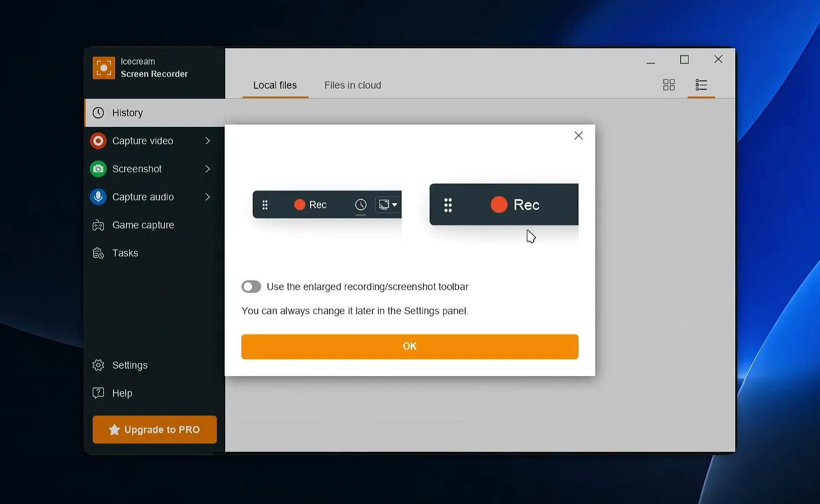Click the star icon on Upgrade button

point(115,430)
